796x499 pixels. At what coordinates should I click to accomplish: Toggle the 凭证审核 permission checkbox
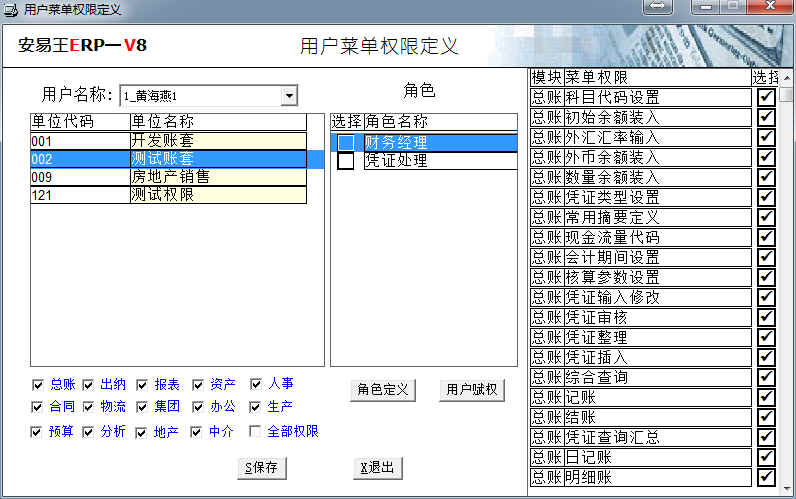(x=766, y=318)
